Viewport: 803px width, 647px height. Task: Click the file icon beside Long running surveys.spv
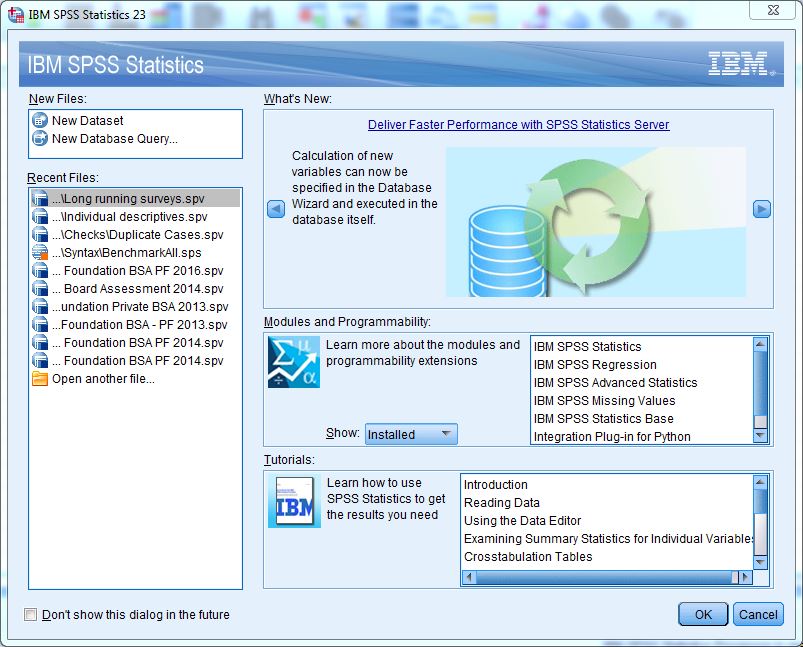pyautogui.click(x=38, y=198)
